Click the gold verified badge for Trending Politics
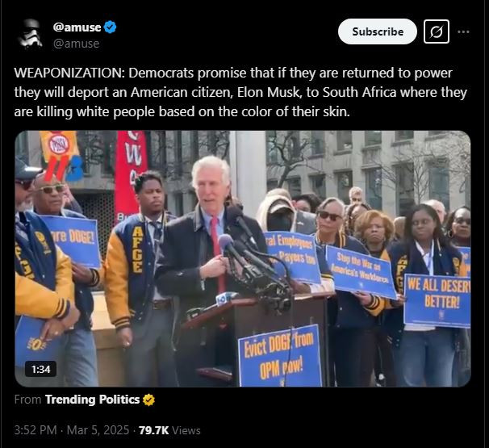Image resolution: width=489 pixels, height=448 pixels. (148, 400)
